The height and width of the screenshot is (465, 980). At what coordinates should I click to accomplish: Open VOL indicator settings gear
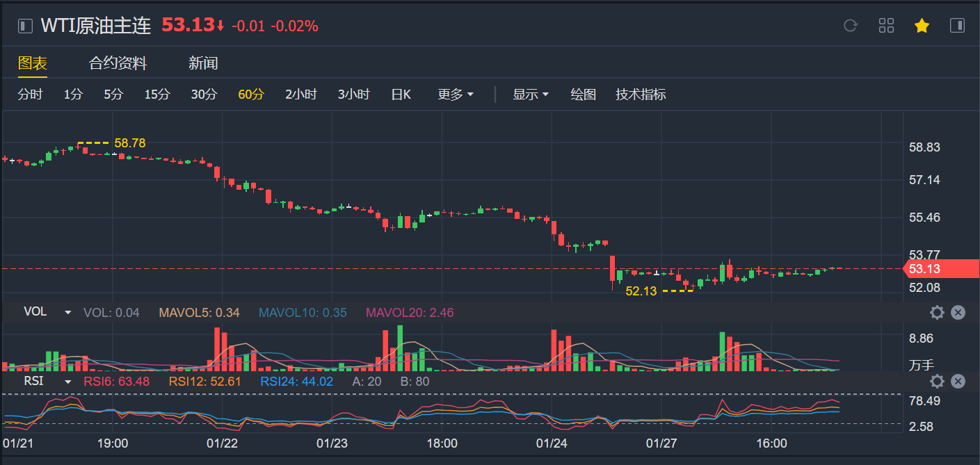pyautogui.click(x=937, y=313)
